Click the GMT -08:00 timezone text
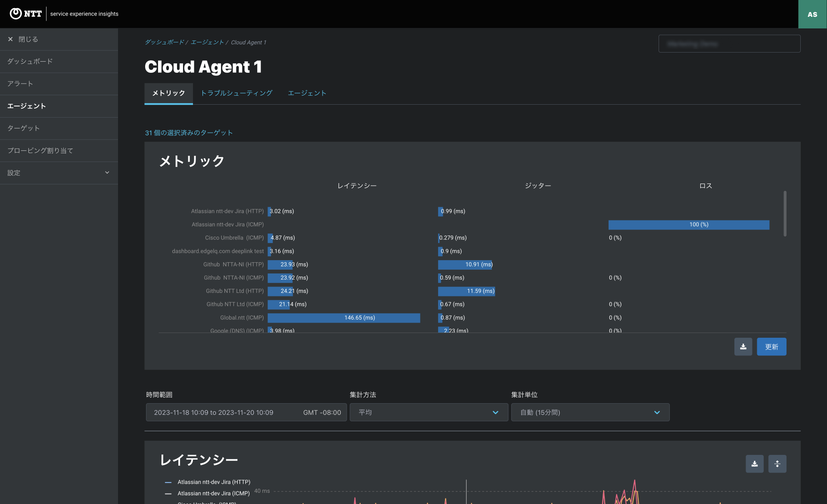 click(322, 412)
